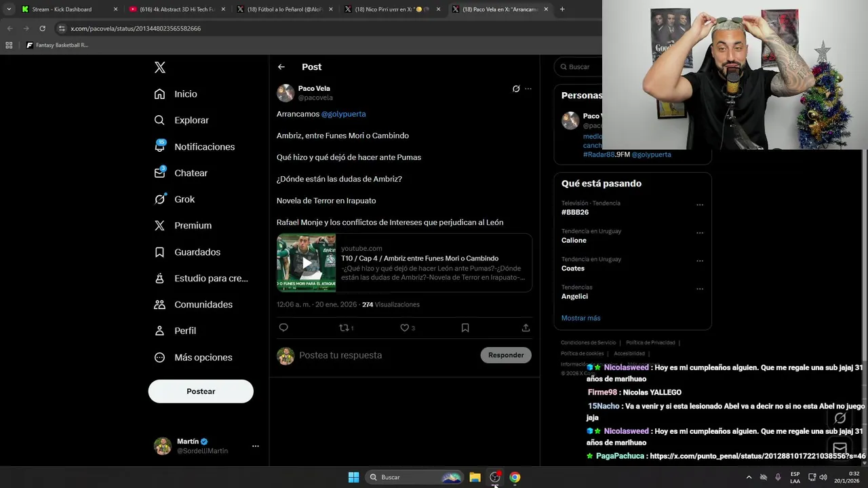Open Premium in the sidebar
The height and width of the screenshot is (488, 868).
[x=182, y=226]
